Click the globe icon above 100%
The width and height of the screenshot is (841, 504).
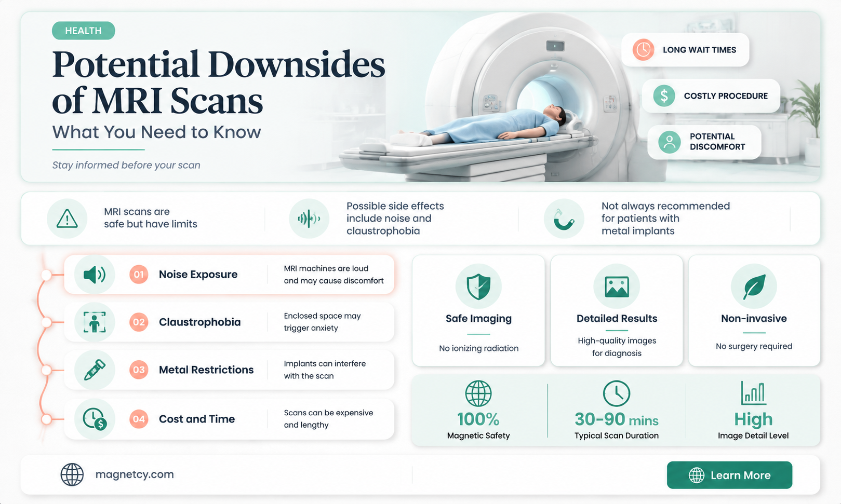(478, 393)
